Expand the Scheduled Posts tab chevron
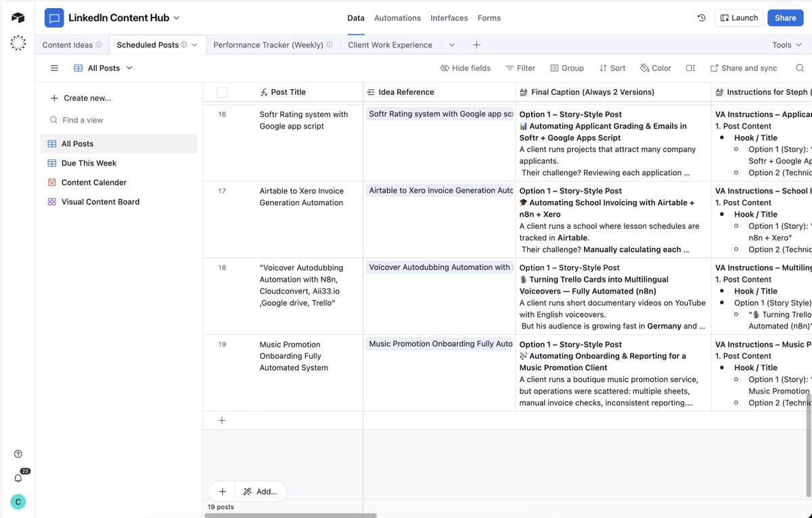Viewport: 812px width, 518px height. [195, 45]
